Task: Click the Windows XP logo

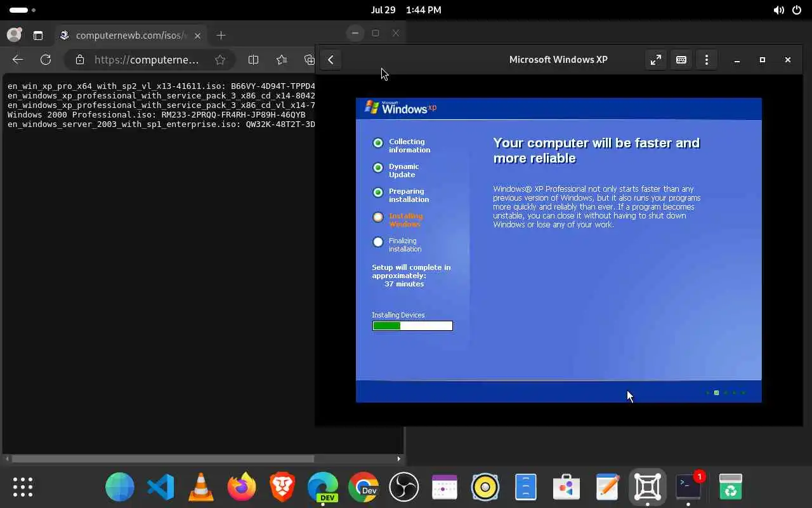Action: [401, 108]
